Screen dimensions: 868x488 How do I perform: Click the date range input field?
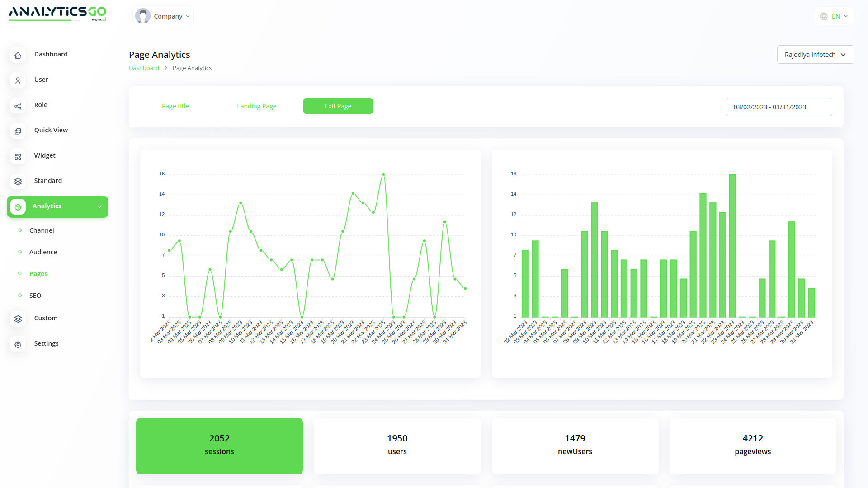click(x=778, y=107)
